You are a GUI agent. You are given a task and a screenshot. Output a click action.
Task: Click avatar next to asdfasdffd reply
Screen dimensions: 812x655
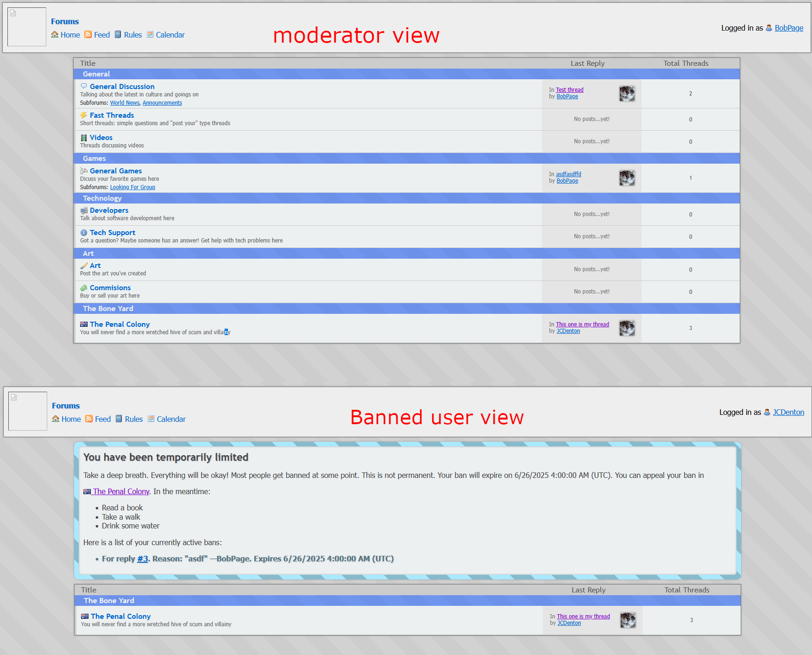[x=627, y=178]
